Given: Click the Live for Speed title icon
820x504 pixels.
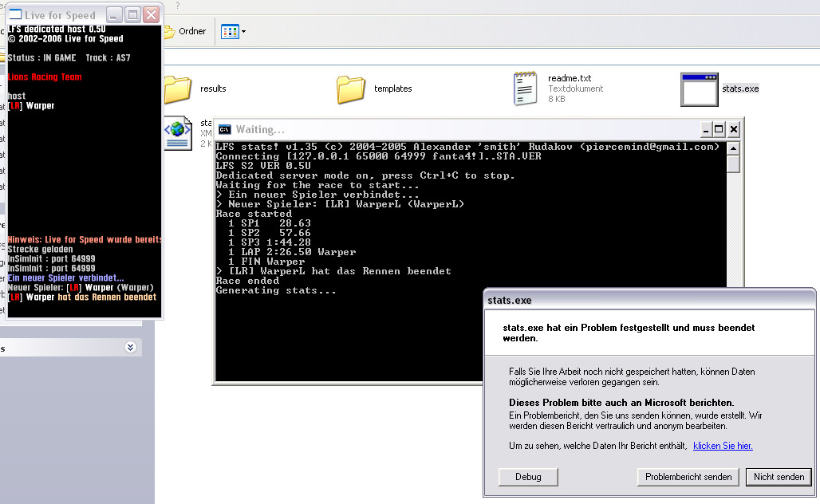Looking at the screenshot, I should click(15, 14).
